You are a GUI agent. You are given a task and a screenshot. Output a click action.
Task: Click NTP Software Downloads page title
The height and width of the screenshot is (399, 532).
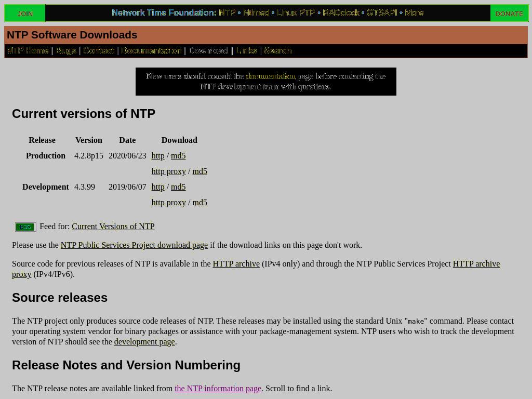pos(72,35)
